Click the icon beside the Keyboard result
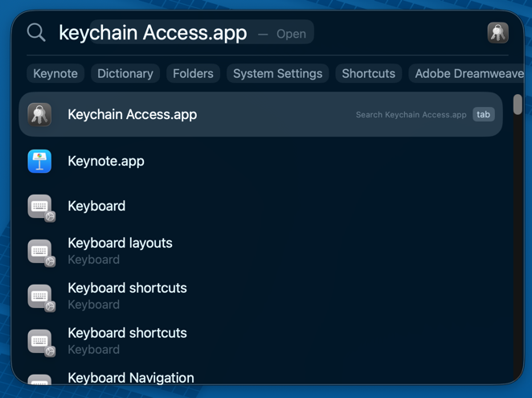Screen dimensions: 532x398 [41, 207]
